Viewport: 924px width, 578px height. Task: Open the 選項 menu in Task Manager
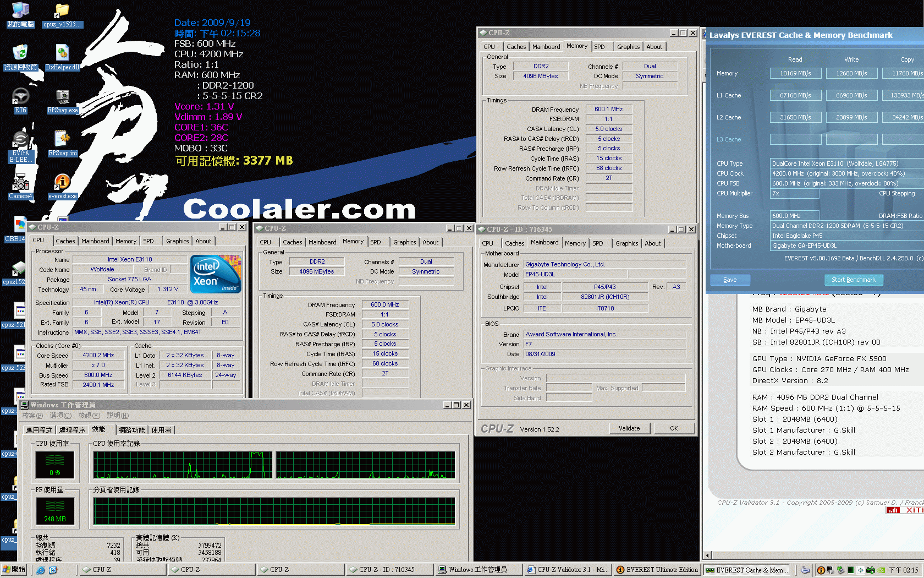coord(61,416)
